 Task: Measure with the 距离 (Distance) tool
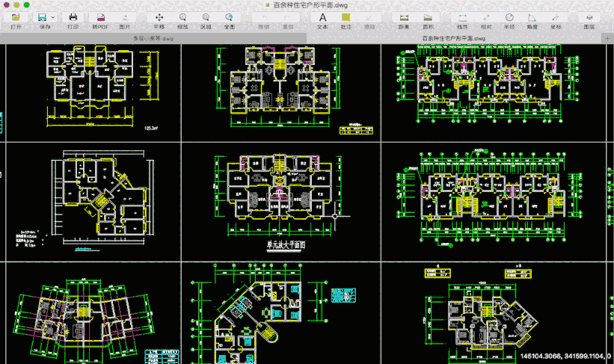(404, 17)
